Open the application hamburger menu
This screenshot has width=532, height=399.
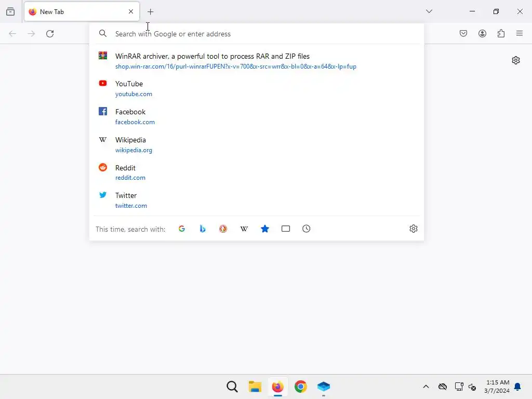click(520, 33)
